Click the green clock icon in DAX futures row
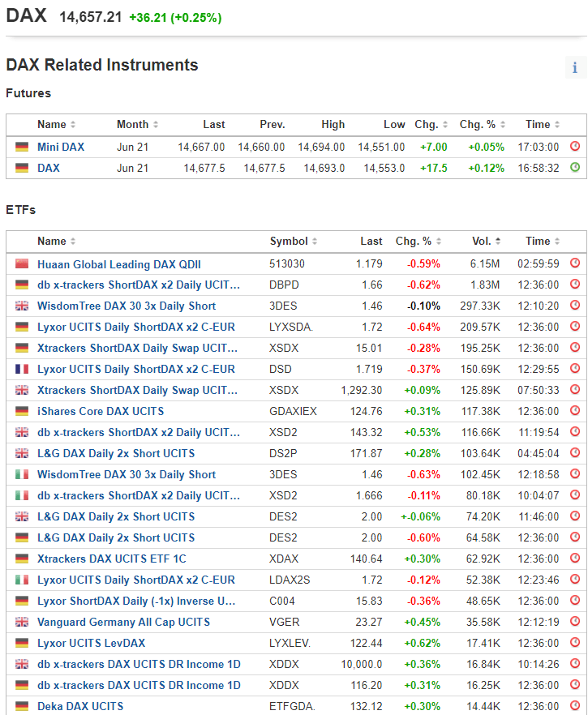This screenshot has width=588, height=715. [575, 168]
